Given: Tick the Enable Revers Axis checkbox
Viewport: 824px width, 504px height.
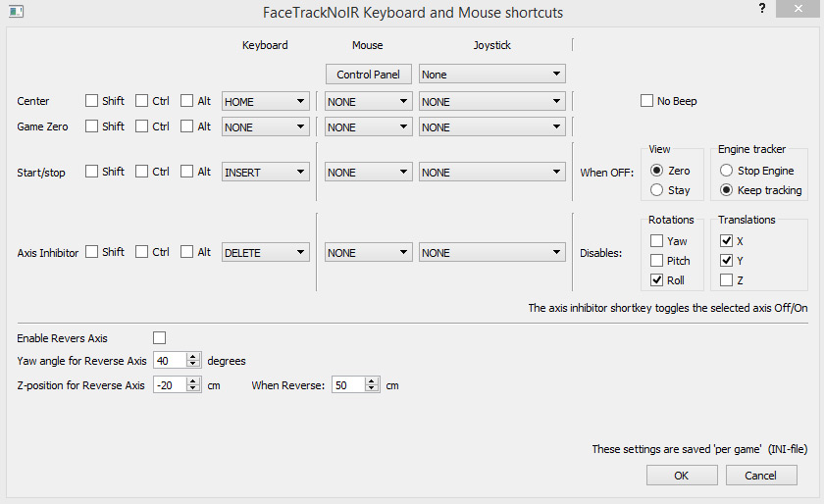Looking at the screenshot, I should click(159, 337).
